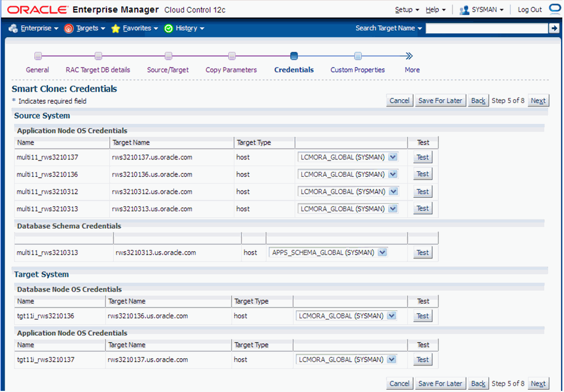Test credentials for multi11_rws3210312
564x392 pixels.
tap(423, 191)
